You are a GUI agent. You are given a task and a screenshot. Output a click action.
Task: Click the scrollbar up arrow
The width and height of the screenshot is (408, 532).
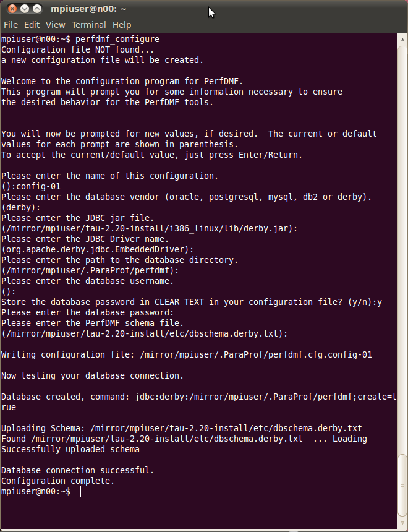402,40
